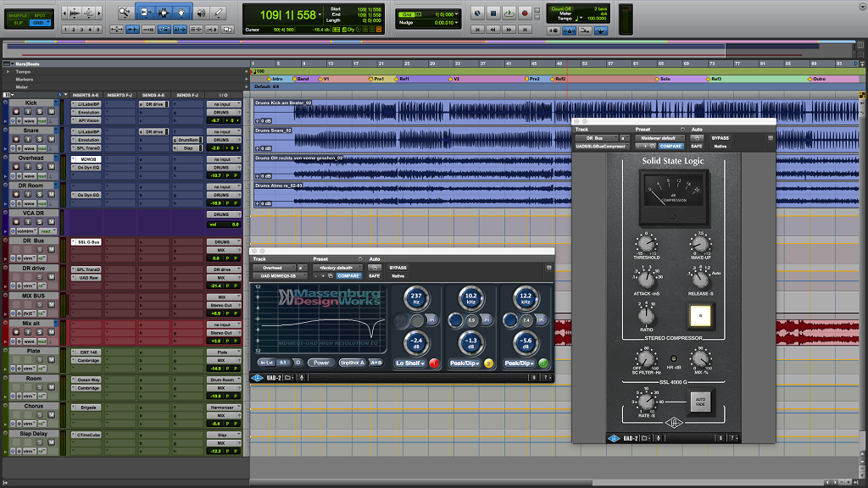Enable Spot edit mode
Screen dimensions: 868x488
pos(40,15)
